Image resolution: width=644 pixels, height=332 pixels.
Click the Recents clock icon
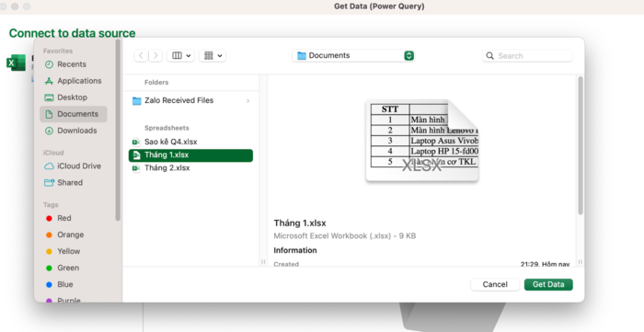(49, 64)
